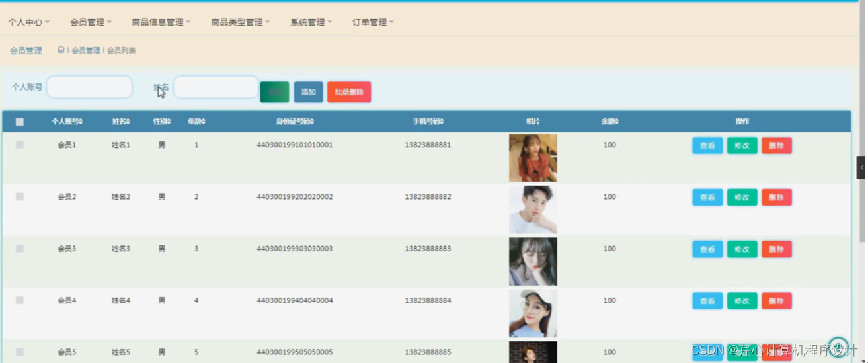Click 修改 for 会员4

742,301
